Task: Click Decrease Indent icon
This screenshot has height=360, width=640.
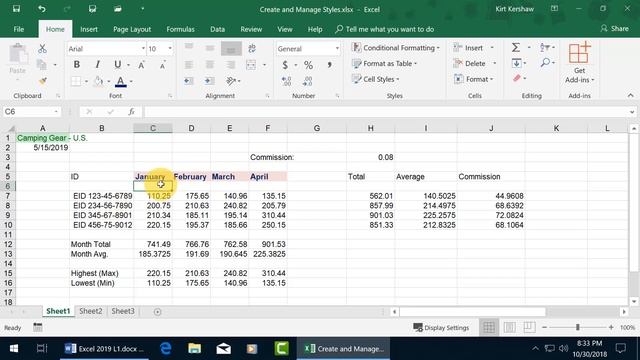Action: tap(189, 81)
